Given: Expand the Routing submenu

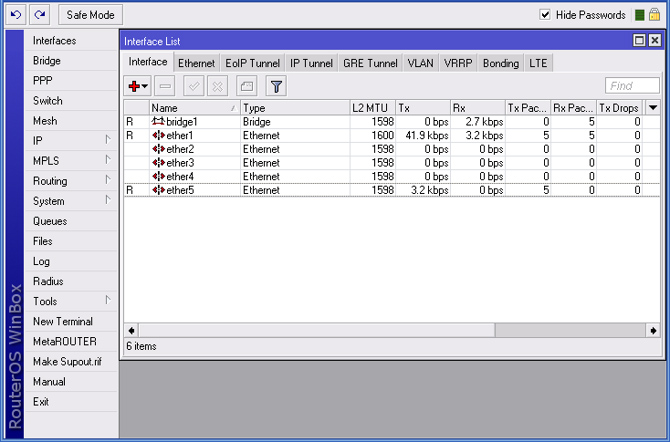Looking at the screenshot, I should pos(70,181).
